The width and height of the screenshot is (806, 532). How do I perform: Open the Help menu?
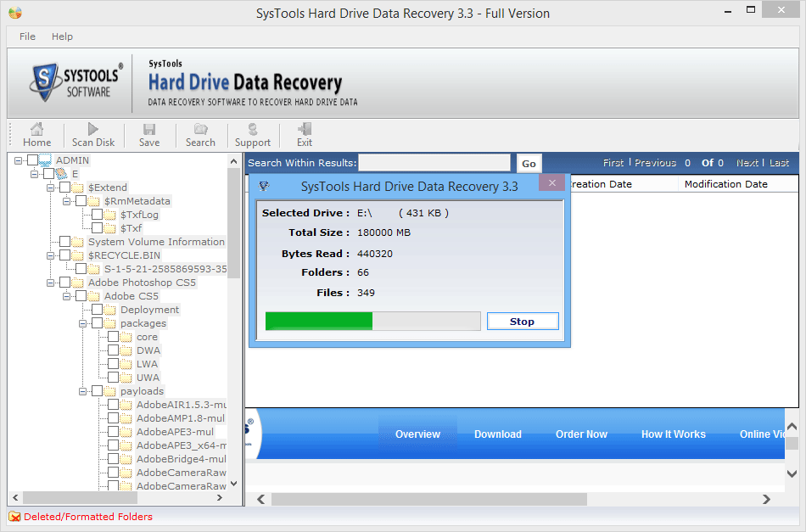click(62, 36)
